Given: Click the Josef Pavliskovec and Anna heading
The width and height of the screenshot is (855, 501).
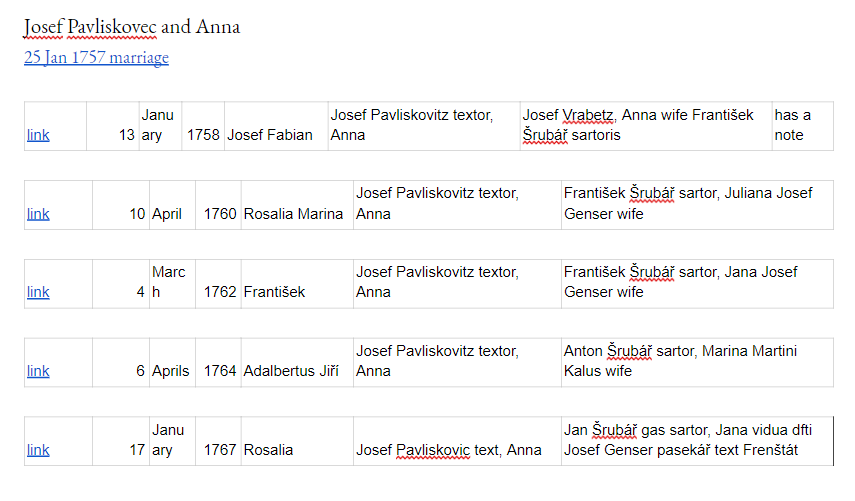Looking at the screenshot, I should (x=131, y=27).
